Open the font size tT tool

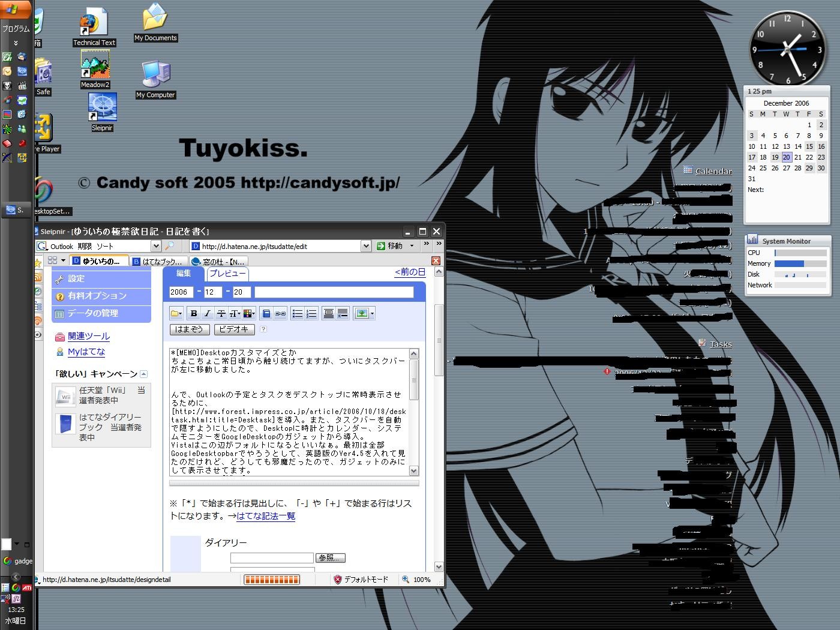[235, 313]
